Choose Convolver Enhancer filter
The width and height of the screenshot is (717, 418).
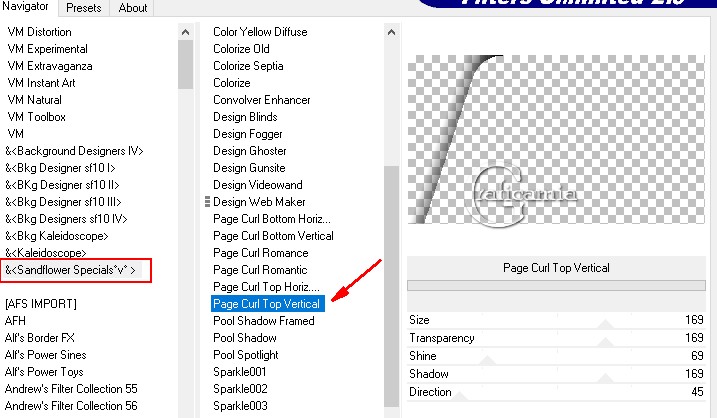point(262,100)
